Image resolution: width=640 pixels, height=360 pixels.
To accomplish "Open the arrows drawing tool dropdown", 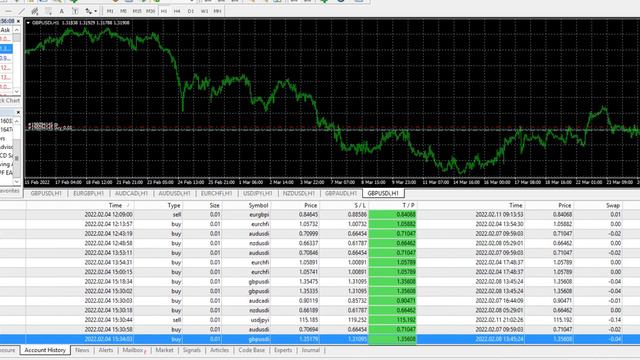I will click(96, 11).
